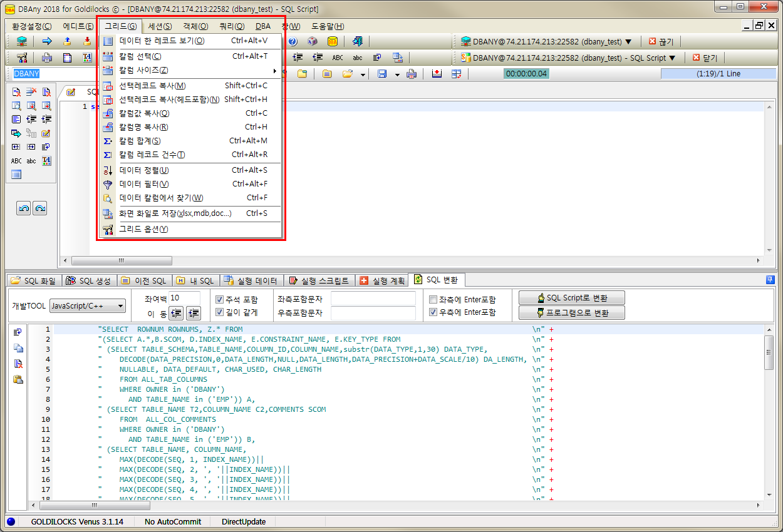Viewport: 783px width, 532px height.
Task: Click the lowercase abc icon in left tool panel
Action: (31, 161)
